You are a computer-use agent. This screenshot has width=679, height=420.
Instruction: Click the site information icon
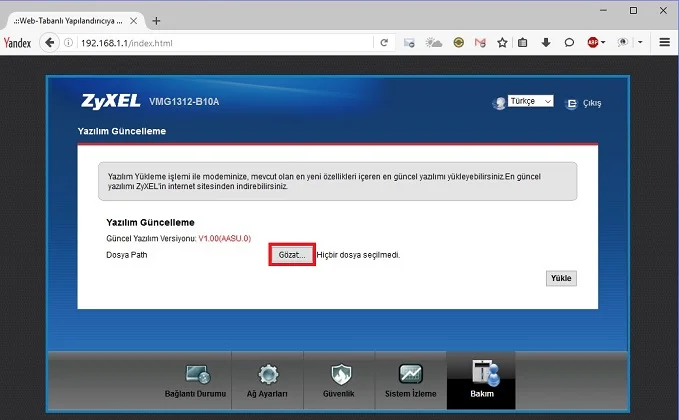[x=68, y=42]
